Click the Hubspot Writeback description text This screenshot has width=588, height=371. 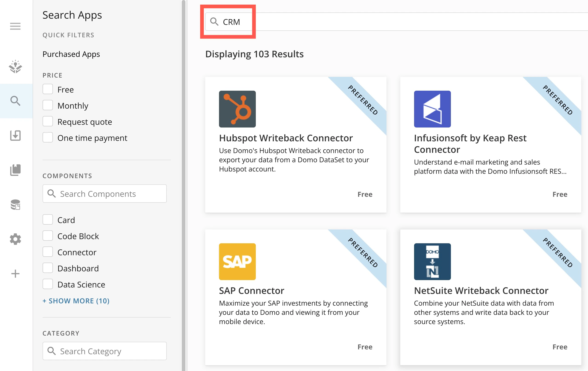pos(294,160)
